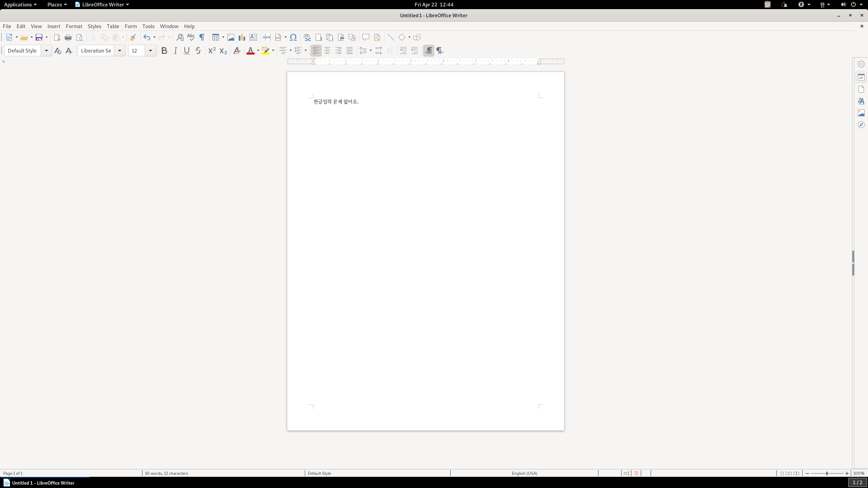The width and height of the screenshot is (868, 488).
Task: Click the Export as PDF icon
Action: (57, 37)
